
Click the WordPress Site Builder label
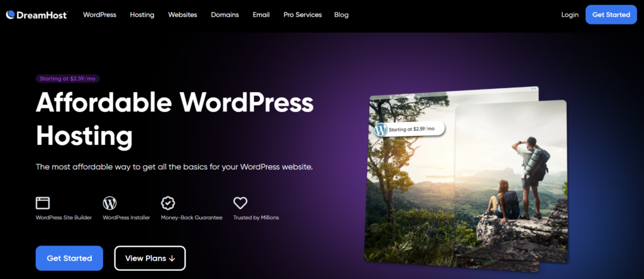tap(64, 217)
